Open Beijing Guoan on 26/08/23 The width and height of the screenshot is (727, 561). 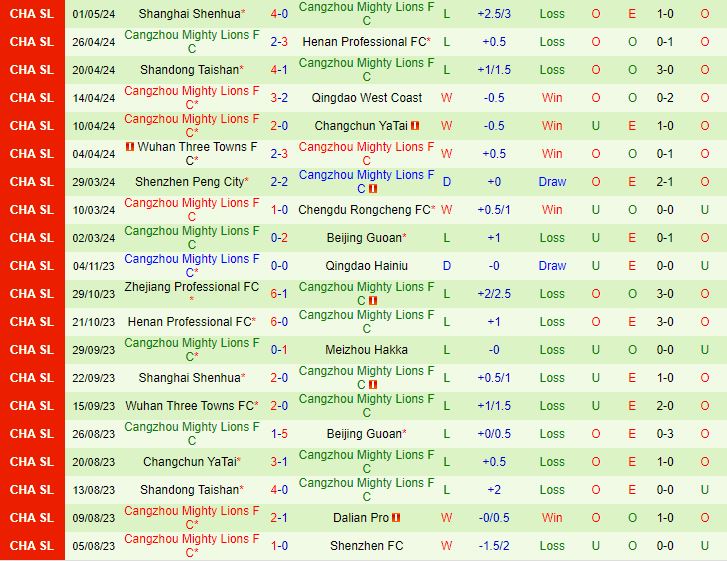click(x=366, y=434)
